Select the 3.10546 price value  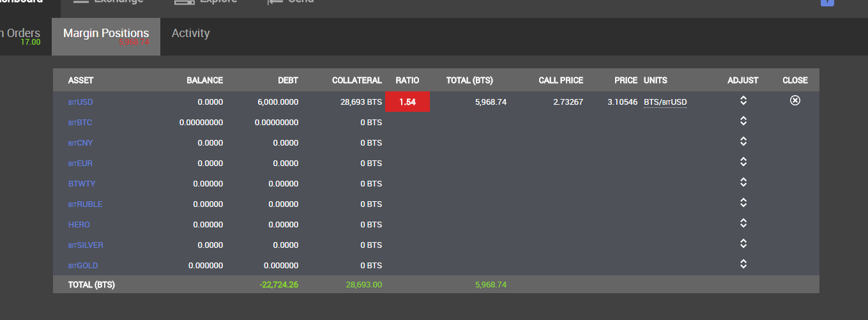point(622,102)
